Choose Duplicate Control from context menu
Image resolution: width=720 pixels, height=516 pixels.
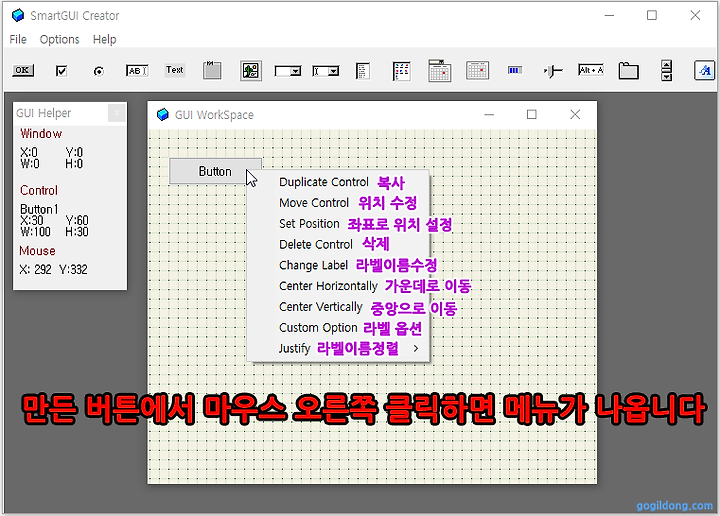tap(338, 182)
